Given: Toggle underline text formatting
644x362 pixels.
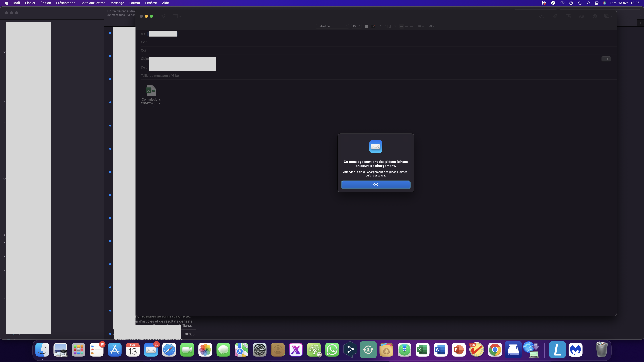Looking at the screenshot, I should point(390,26).
